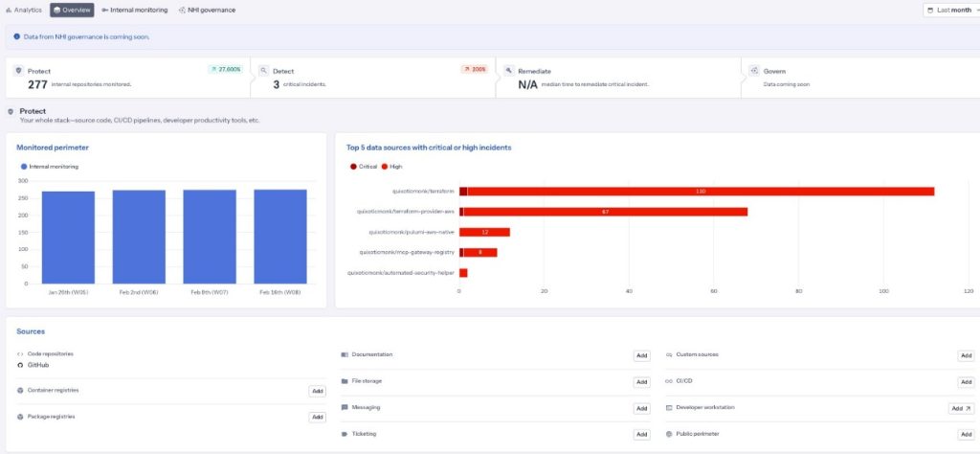Viewport: 980px width, 454px height.
Task: Click the Monitored perimeter chart title
Action: [x=53, y=148]
